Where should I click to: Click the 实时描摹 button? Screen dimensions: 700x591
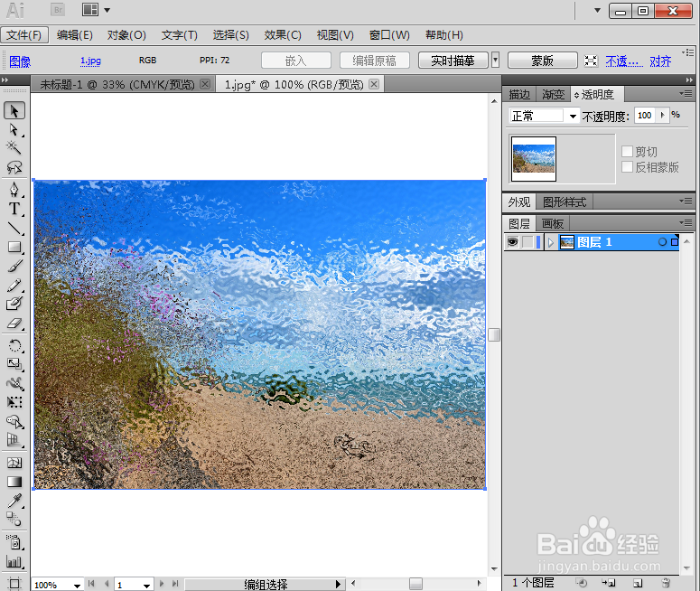click(453, 61)
